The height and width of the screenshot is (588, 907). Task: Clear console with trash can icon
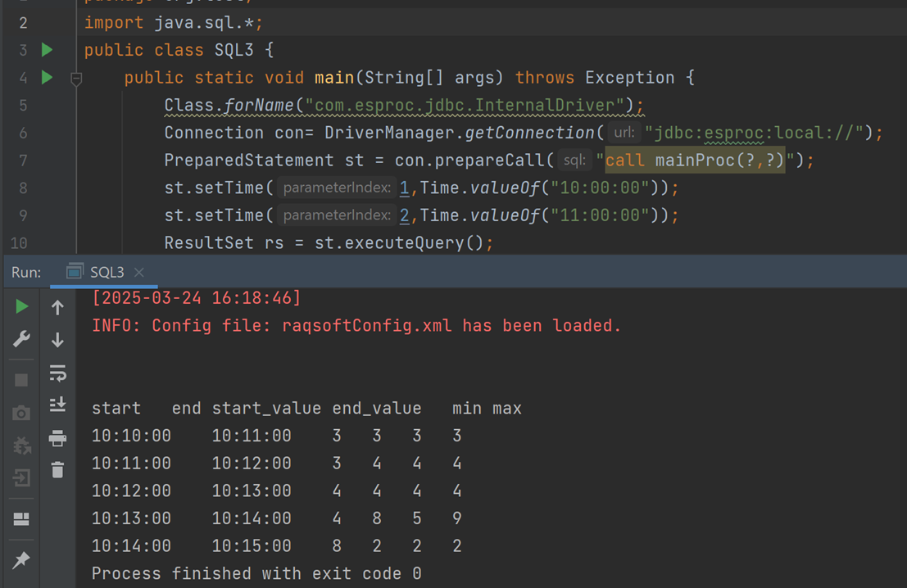(57, 470)
